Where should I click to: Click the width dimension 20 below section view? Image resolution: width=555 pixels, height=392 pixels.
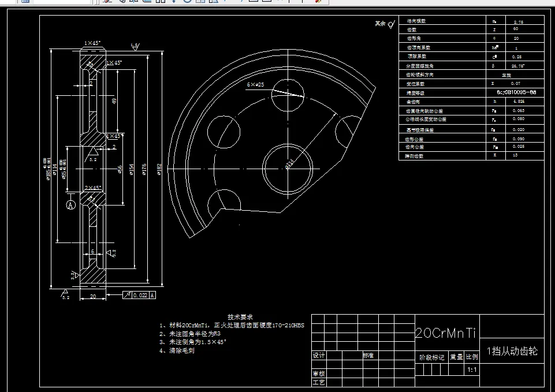click(93, 297)
